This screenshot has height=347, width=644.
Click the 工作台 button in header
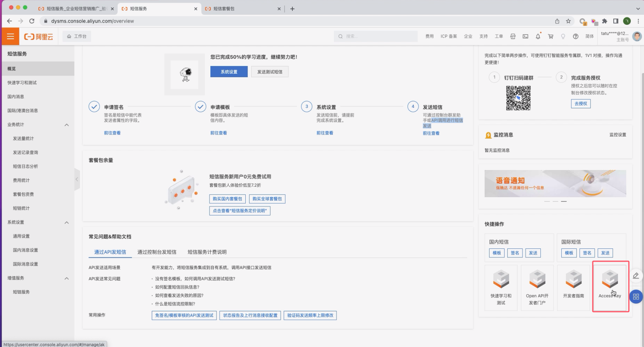coord(76,36)
